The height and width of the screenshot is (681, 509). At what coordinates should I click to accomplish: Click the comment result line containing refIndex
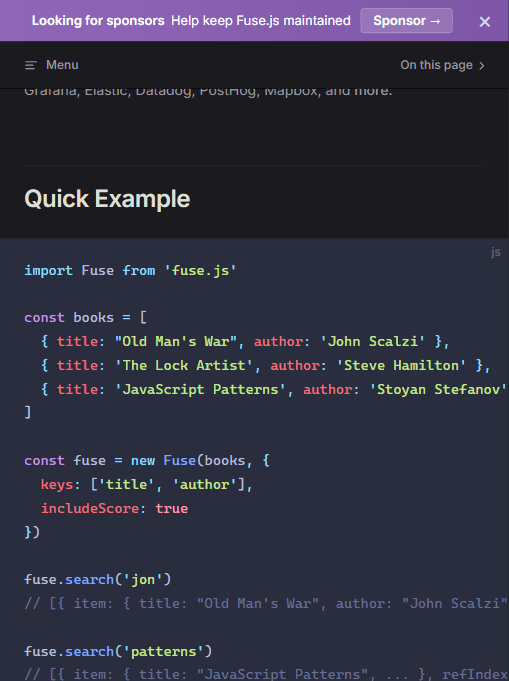point(266,674)
